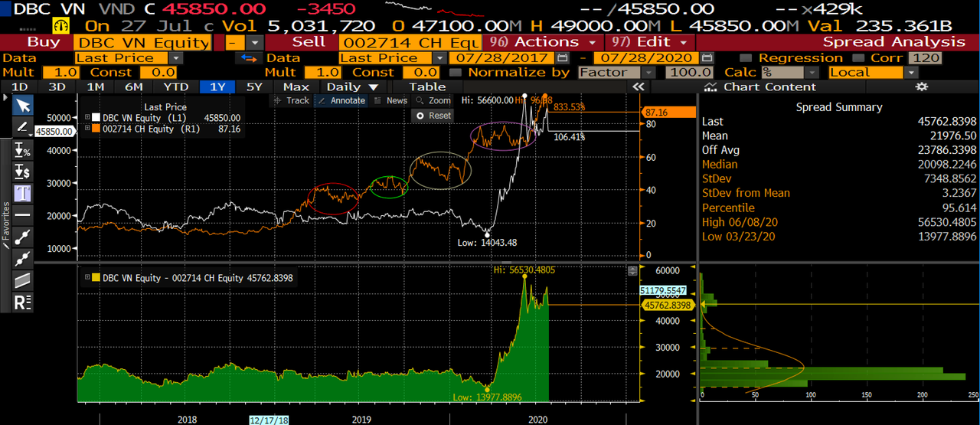Open the regression lines tool
The height and width of the screenshot is (425, 980).
23,302
